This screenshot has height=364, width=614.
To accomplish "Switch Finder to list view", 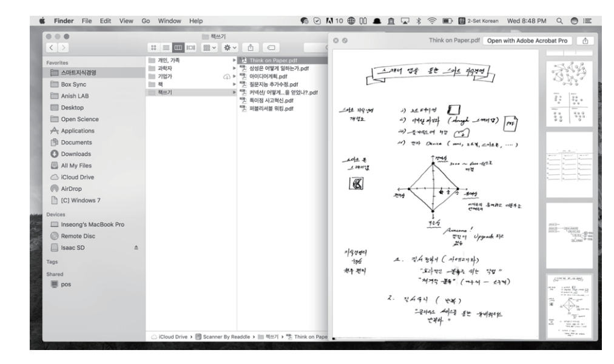I will (166, 48).
